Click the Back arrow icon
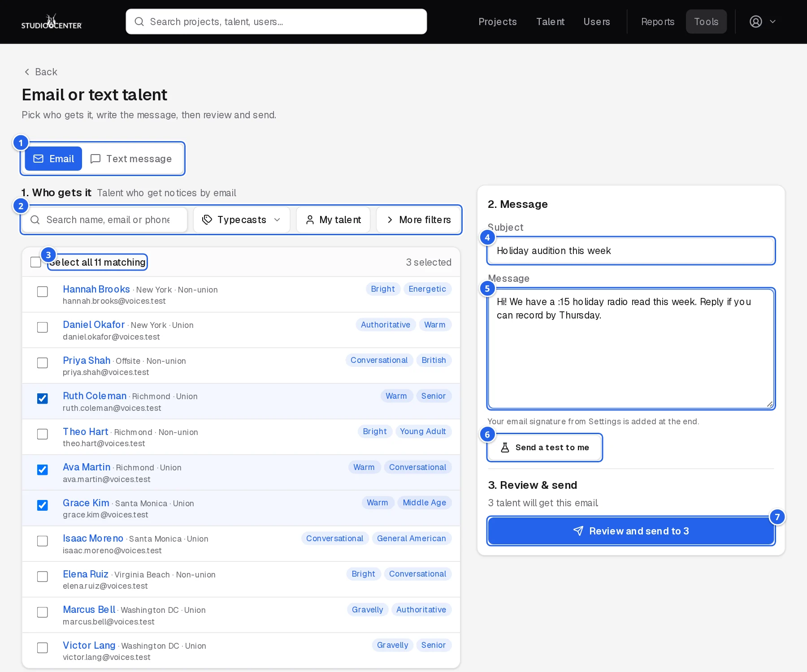Image resolution: width=807 pixels, height=672 pixels. (x=27, y=72)
